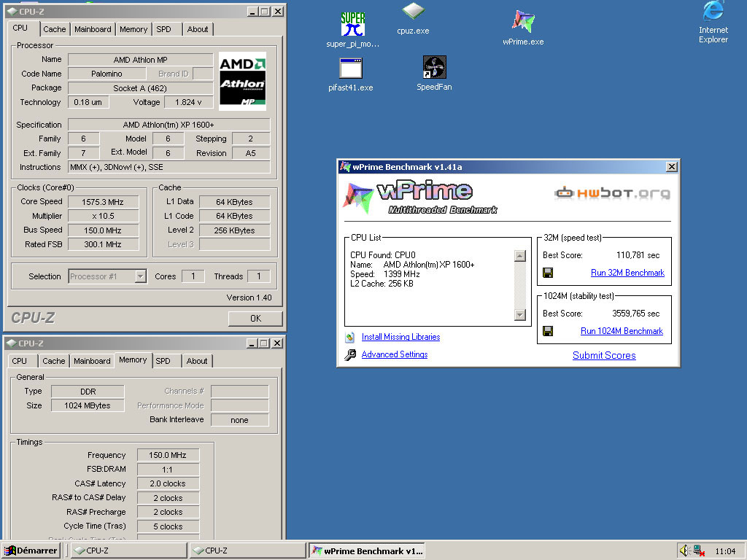Image resolution: width=747 pixels, height=560 pixels.
Task: Click the floppy save icon for 32M score
Action: [548, 273]
